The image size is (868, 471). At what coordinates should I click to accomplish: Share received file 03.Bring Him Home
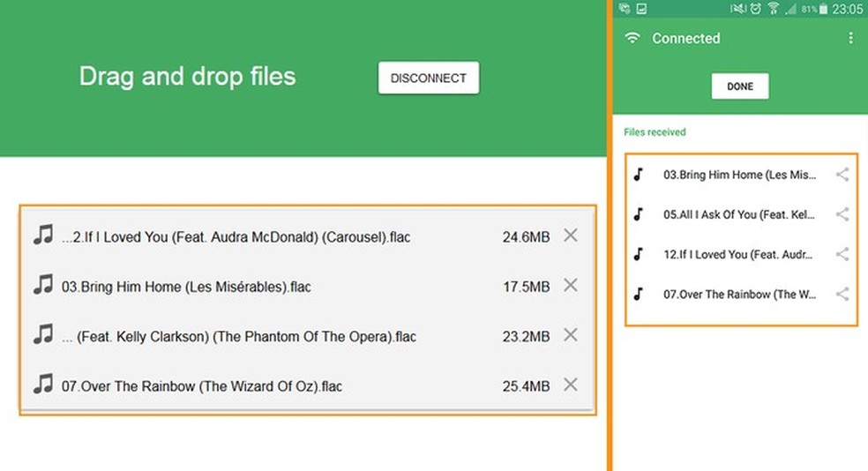click(842, 175)
